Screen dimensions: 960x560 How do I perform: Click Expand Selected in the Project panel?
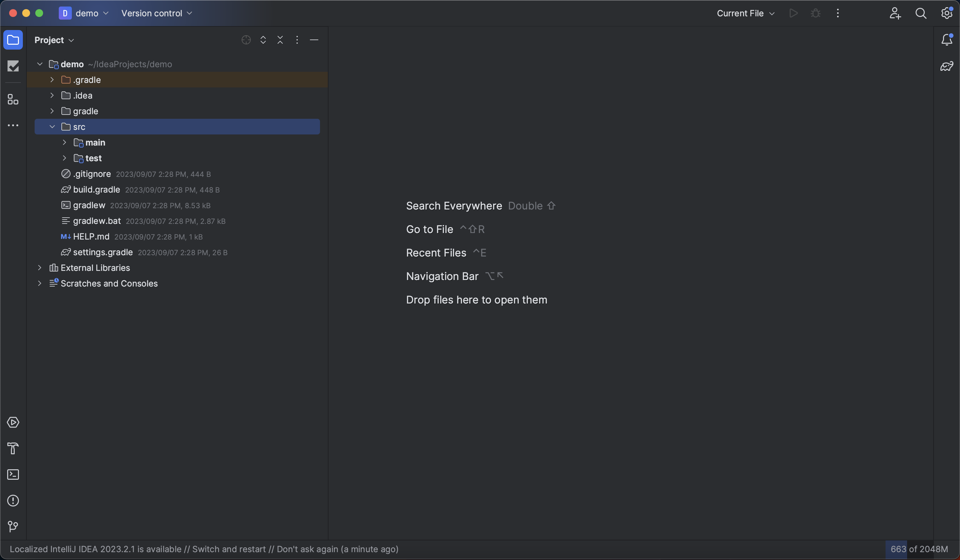point(263,40)
